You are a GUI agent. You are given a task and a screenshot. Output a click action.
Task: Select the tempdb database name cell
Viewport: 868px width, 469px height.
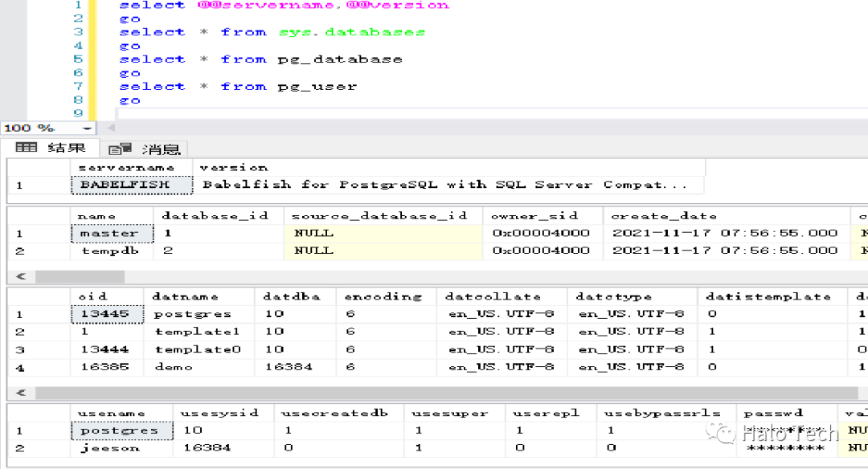pyautogui.click(x=113, y=251)
